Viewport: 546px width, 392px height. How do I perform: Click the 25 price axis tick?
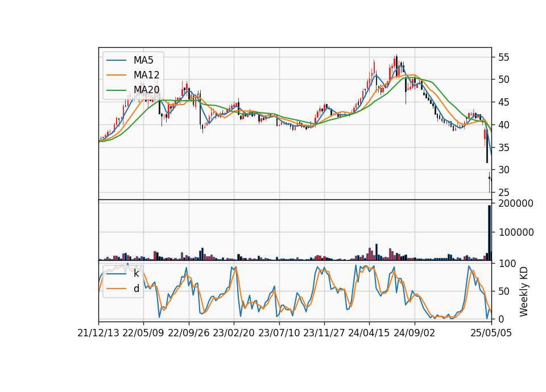pos(503,193)
